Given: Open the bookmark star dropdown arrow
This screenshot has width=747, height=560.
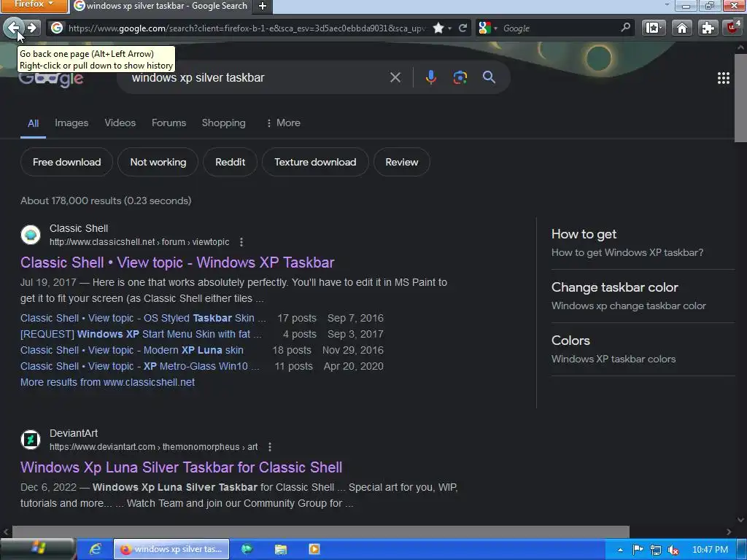Looking at the screenshot, I should [x=449, y=28].
